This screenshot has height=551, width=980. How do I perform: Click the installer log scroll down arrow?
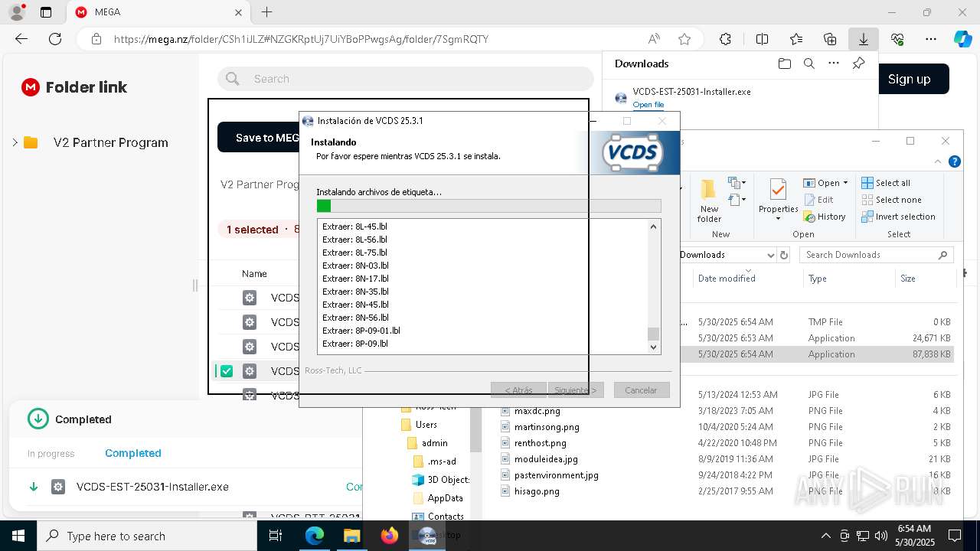point(653,347)
